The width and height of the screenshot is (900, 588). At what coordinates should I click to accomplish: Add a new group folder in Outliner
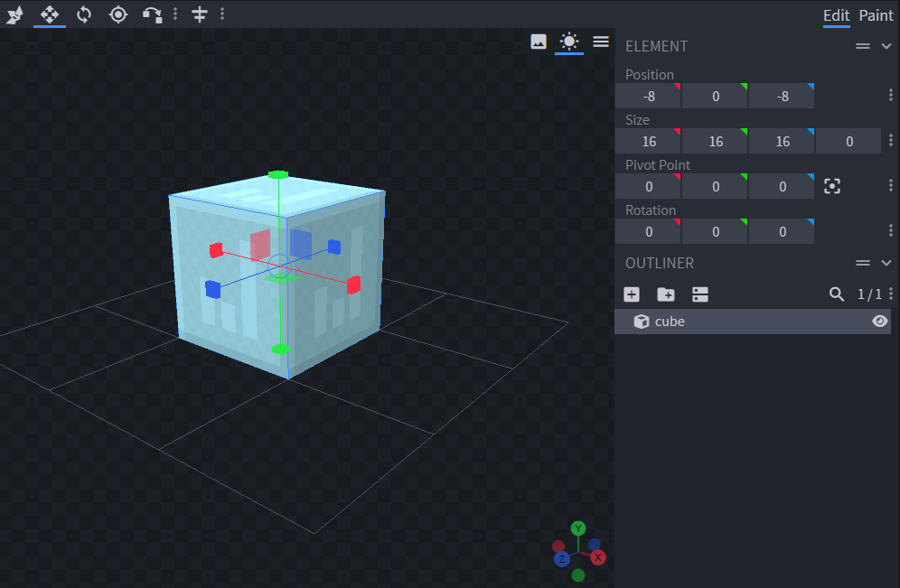(x=665, y=294)
